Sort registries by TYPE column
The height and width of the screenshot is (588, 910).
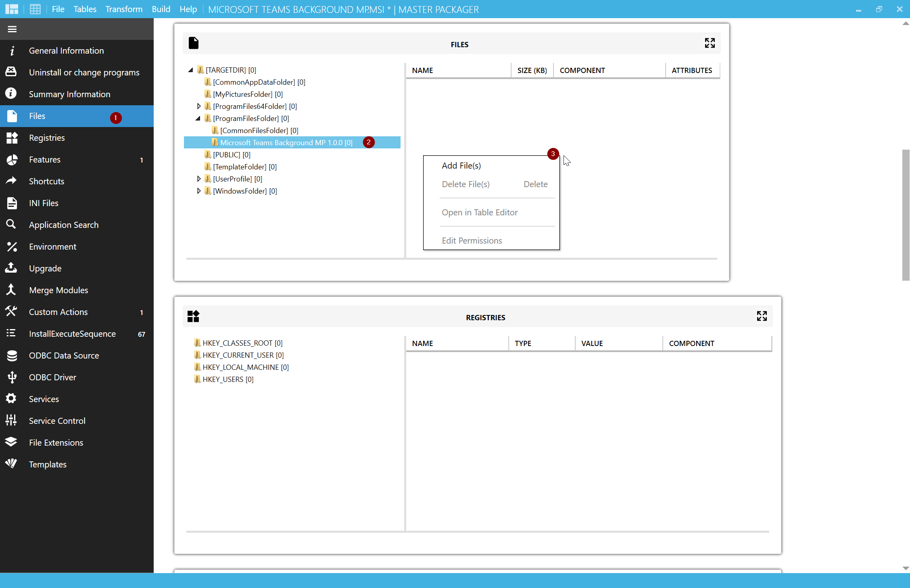[542, 344]
